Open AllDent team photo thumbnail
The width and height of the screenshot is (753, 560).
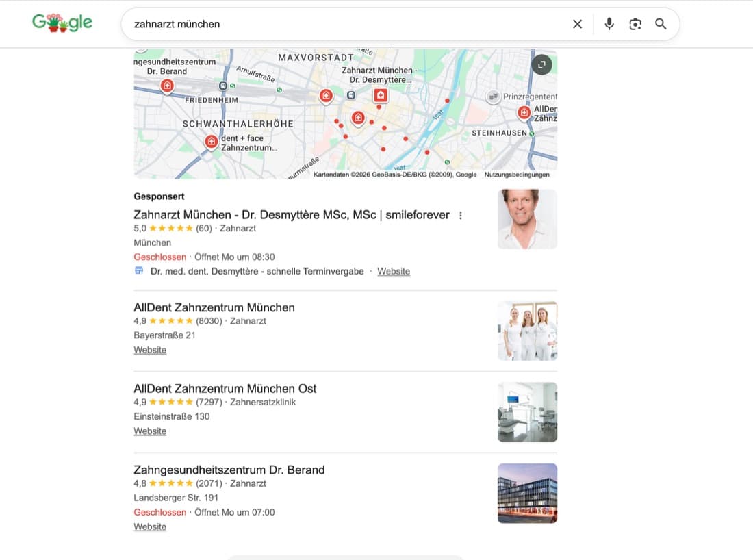527,331
